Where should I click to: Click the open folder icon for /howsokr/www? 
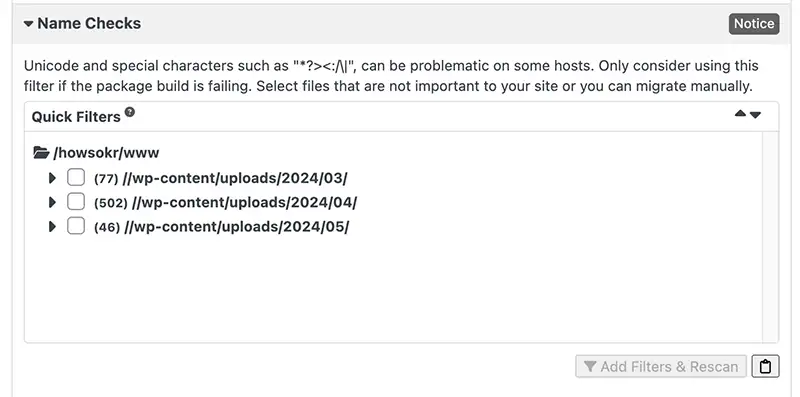point(41,153)
